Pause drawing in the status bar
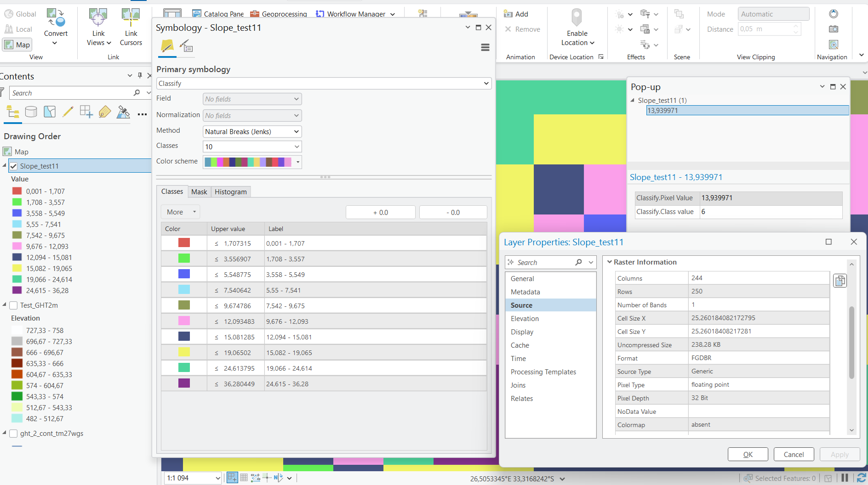Viewport: 868px width, 485px height. click(845, 478)
